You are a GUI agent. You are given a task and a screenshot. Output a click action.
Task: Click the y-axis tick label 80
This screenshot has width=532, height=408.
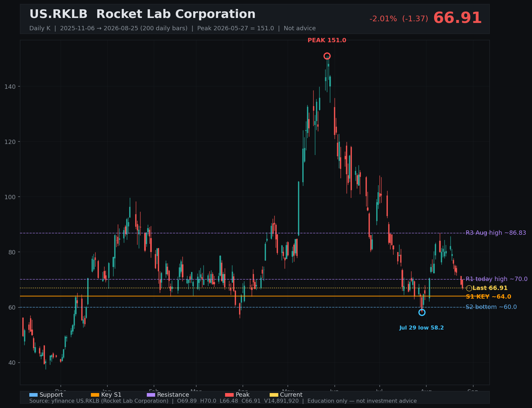tap(12, 252)
